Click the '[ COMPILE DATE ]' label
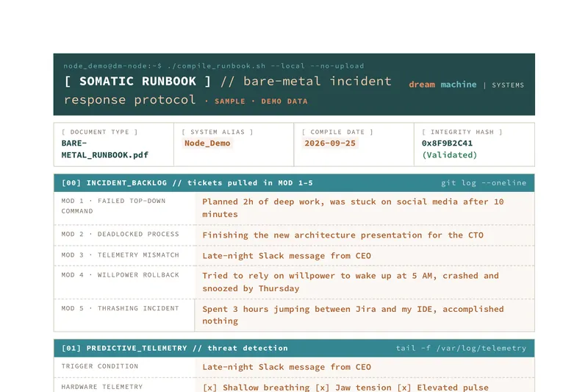 tap(337, 132)
